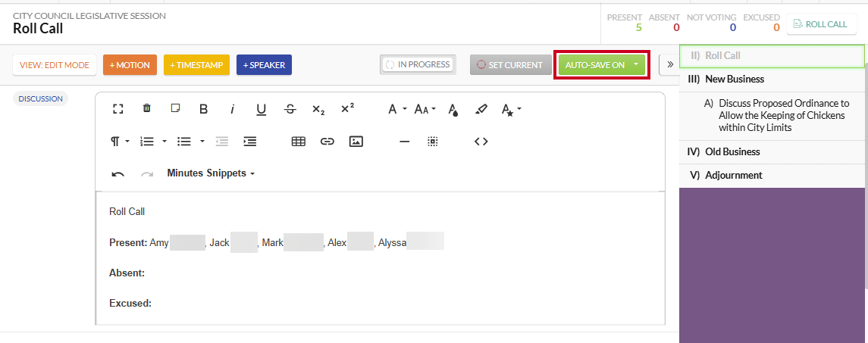Image resolution: width=868 pixels, height=343 pixels.
Task: Select II) Roll Call agenda item
Action: pyautogui.click(x=772, y=56)
